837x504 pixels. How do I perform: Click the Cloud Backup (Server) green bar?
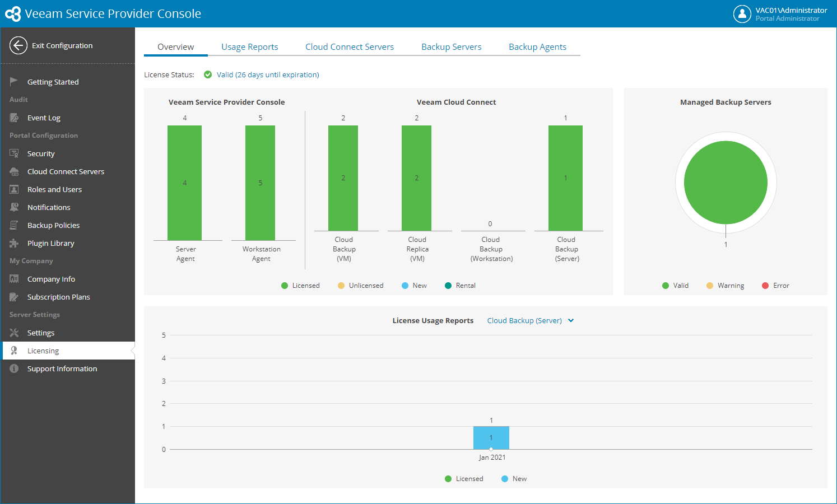coord(566,178)
